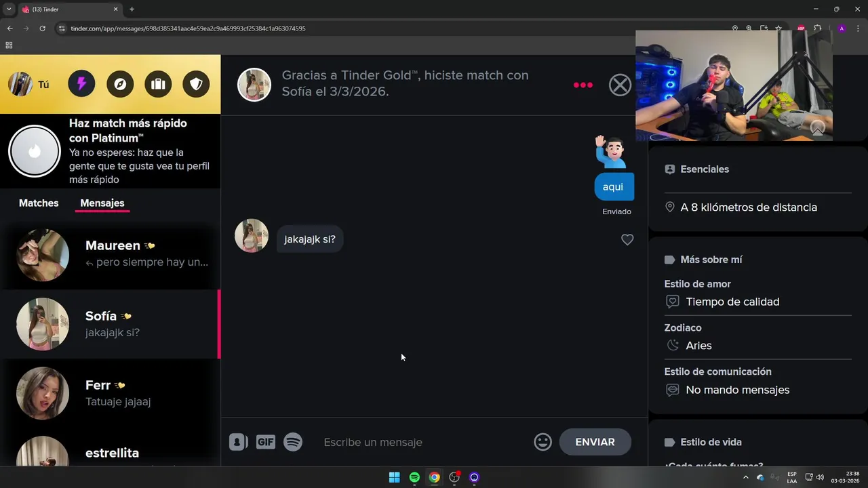Open the ESP LAA language switcher
This screenshot has height=488, width=868.
792,477
